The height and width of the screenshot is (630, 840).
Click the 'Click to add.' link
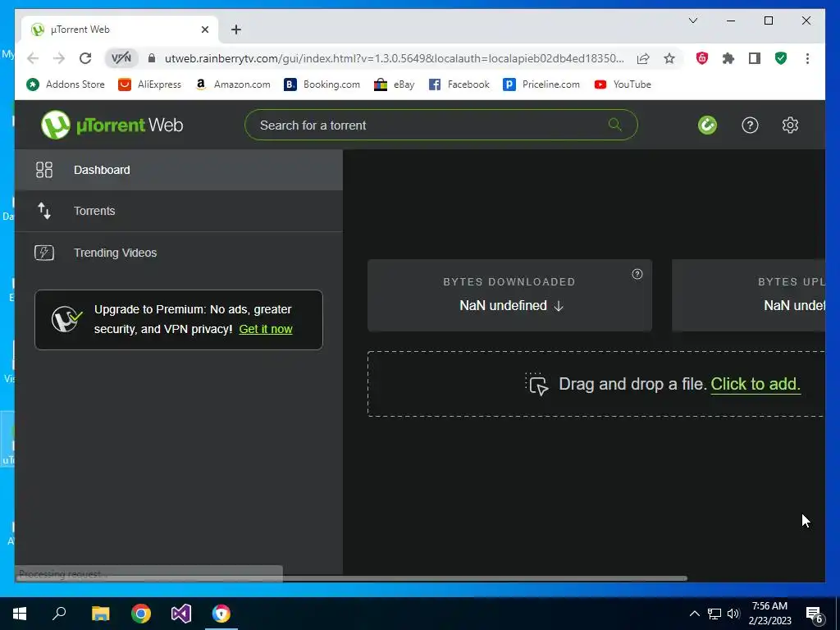coord(756,384)
